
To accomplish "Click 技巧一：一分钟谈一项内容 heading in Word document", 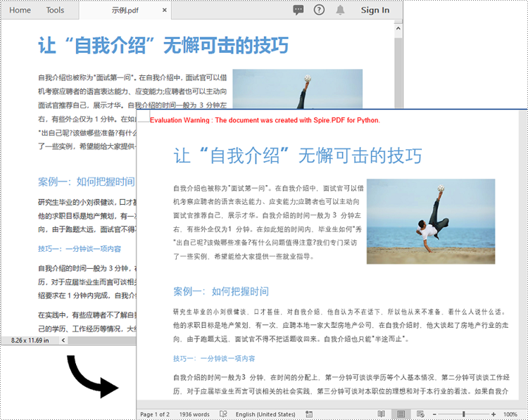I will pos(214,358).
